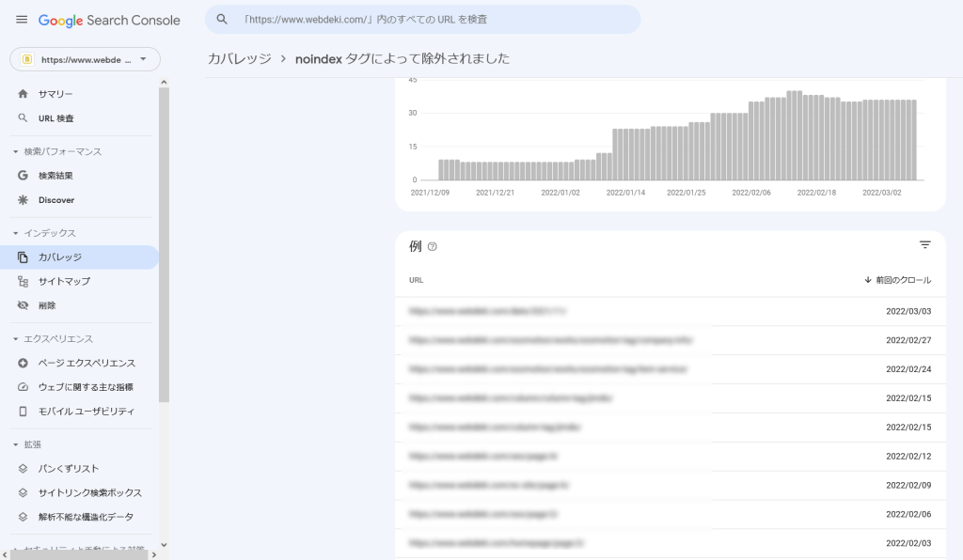Open ウェブに関する主な指標 report

tap(86, 387)
